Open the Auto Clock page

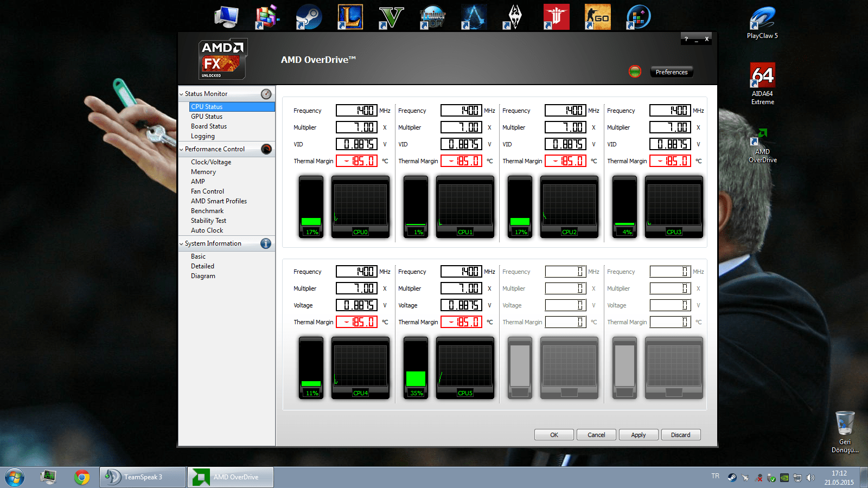click(x=207, y=230)
